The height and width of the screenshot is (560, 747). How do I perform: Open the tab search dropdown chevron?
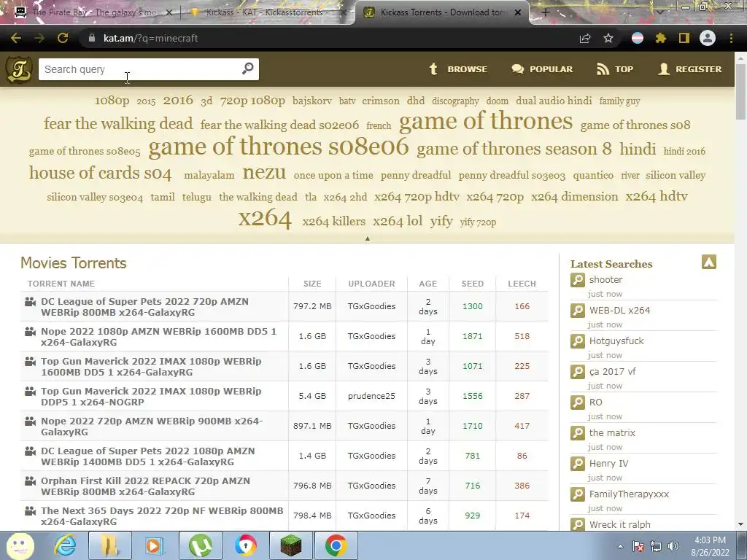tap(660, 12)
